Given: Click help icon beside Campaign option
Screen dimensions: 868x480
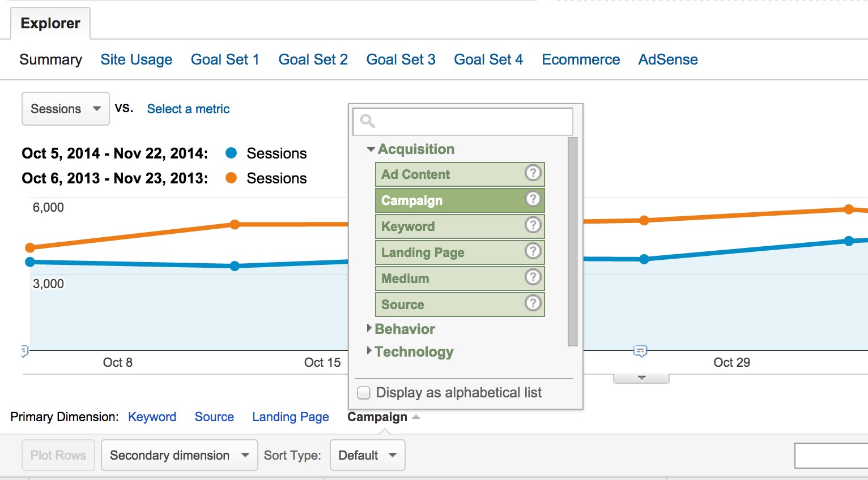Looking at the screenshot, I should tap(533, 199).
